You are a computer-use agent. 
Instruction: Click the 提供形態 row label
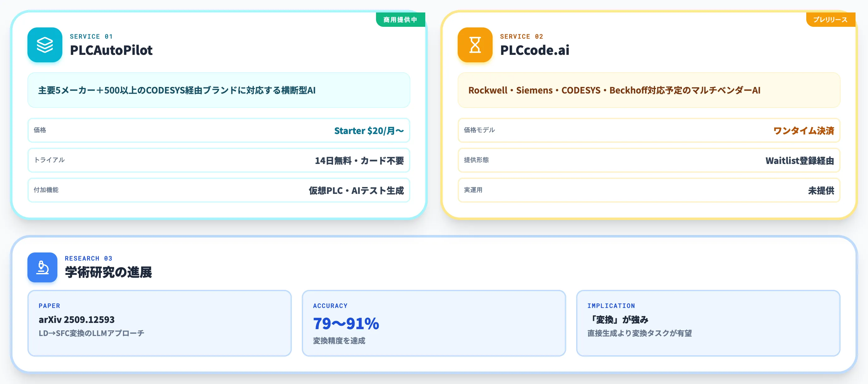476,160
